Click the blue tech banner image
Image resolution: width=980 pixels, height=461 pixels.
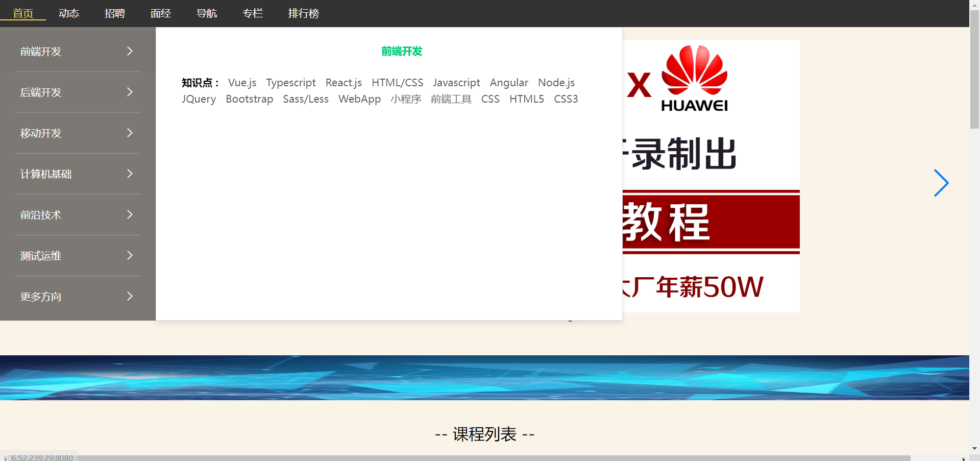(x=484, y=378)
